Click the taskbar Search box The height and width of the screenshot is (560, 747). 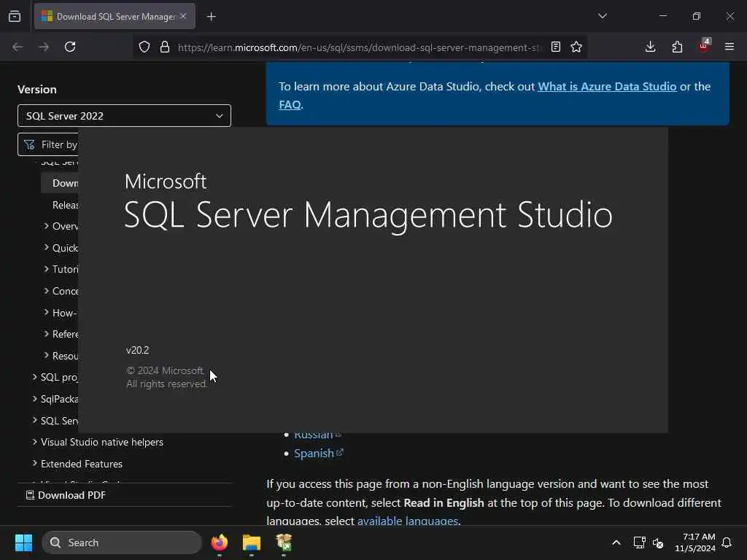[122, 542]
